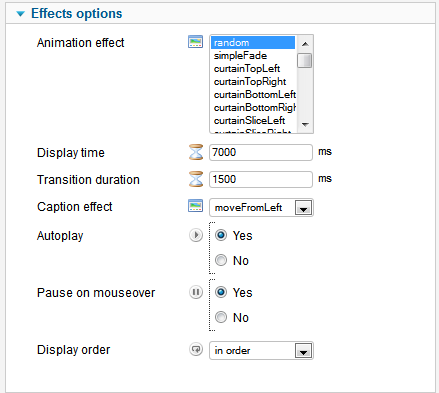Select curtainBottomLeft animation effect
Image resolution: width=439 pixels, height=393 pixels.
pos(253,95)
